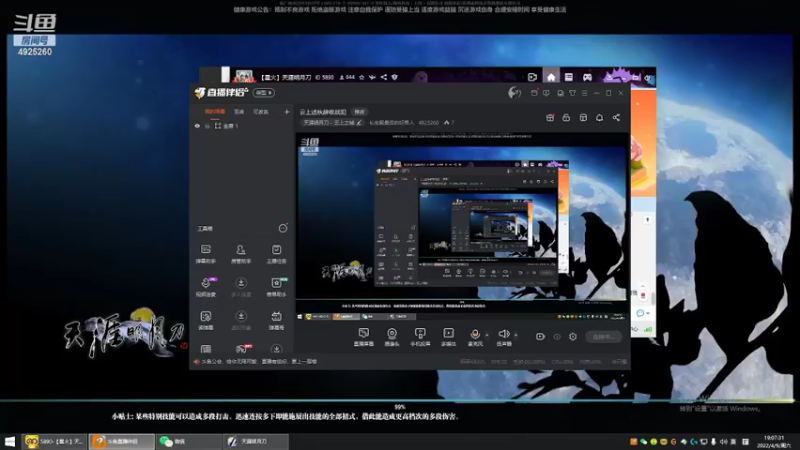Click the live preview thumbnail
This screenshot has width=800, height=450.
[x=463, y=227]
